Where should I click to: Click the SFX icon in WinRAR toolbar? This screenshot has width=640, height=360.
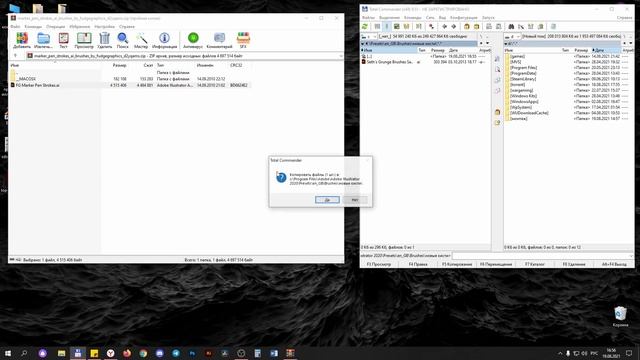[243, 41]
